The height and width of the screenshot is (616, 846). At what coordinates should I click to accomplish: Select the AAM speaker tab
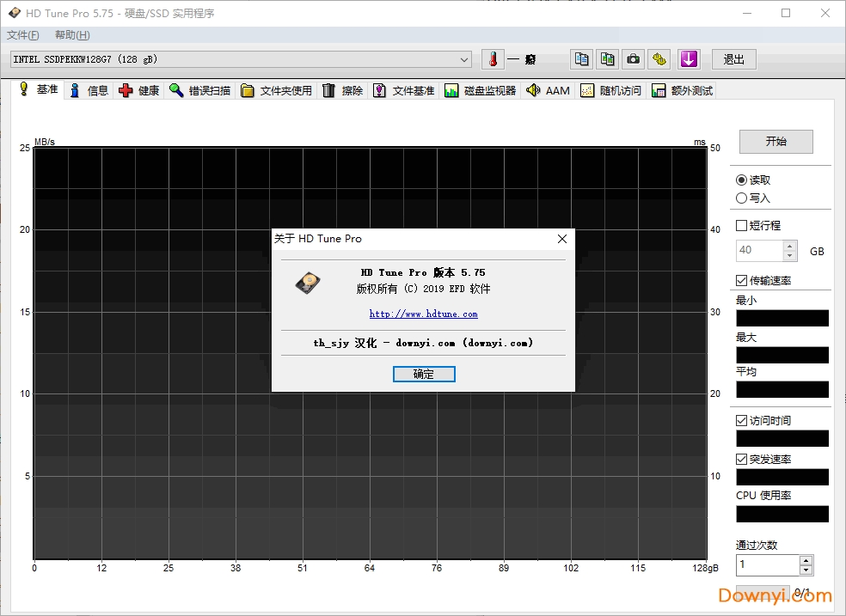548,90
